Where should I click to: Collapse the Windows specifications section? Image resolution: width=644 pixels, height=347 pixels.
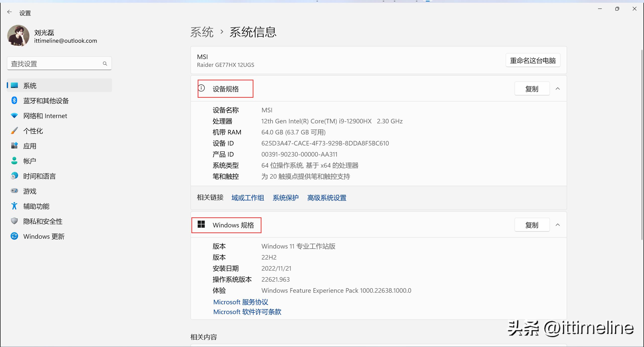tap(558, 225)
